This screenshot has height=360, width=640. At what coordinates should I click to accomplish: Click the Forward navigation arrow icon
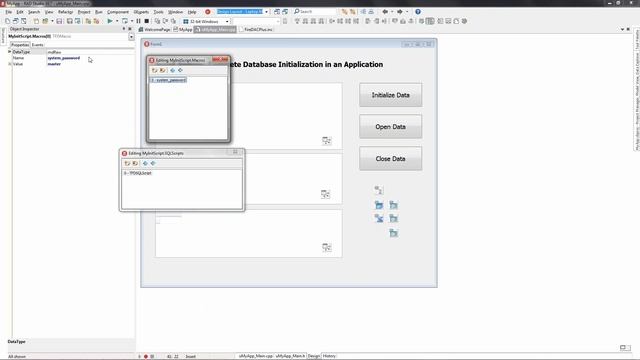click(x=400, y=12)
